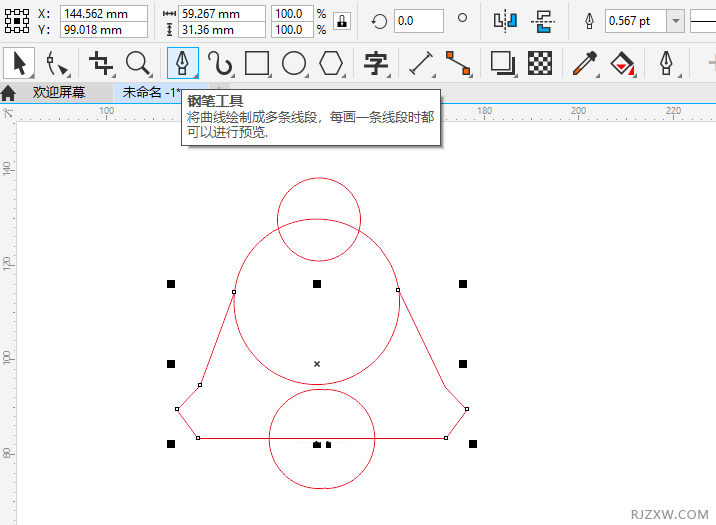Click the top-center selection handle
The image size is (716, 525).
[317, 284]
